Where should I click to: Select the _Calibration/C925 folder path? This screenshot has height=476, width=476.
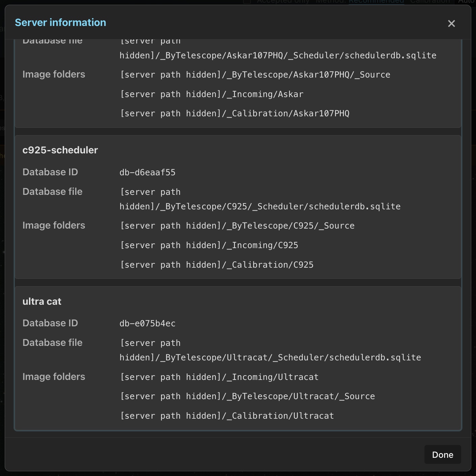tap(217, 265)
